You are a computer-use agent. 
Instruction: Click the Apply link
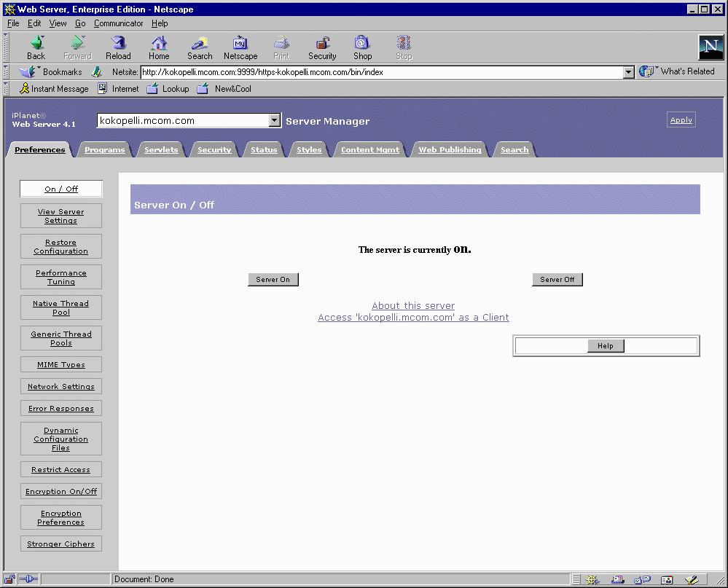pyautogui.click(x=681, y=119)
